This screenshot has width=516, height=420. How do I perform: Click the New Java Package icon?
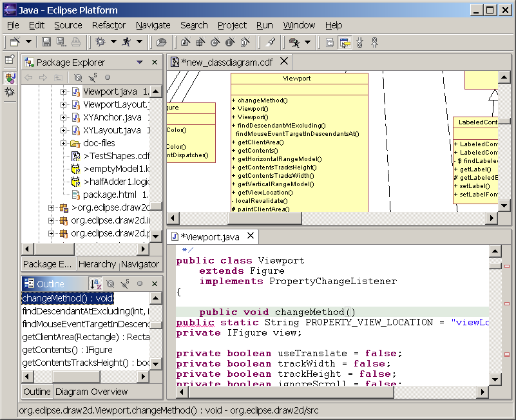[x=200, y=42]
